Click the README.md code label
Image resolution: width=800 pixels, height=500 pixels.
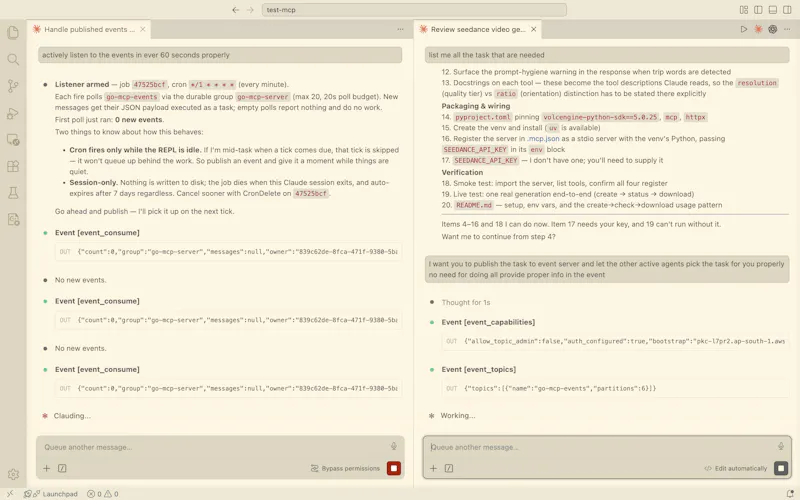click(x=473, y=205)
